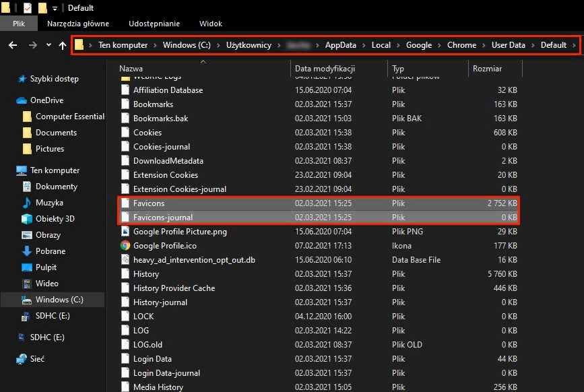Go forward with the right arrow button

tap(33, 45)
